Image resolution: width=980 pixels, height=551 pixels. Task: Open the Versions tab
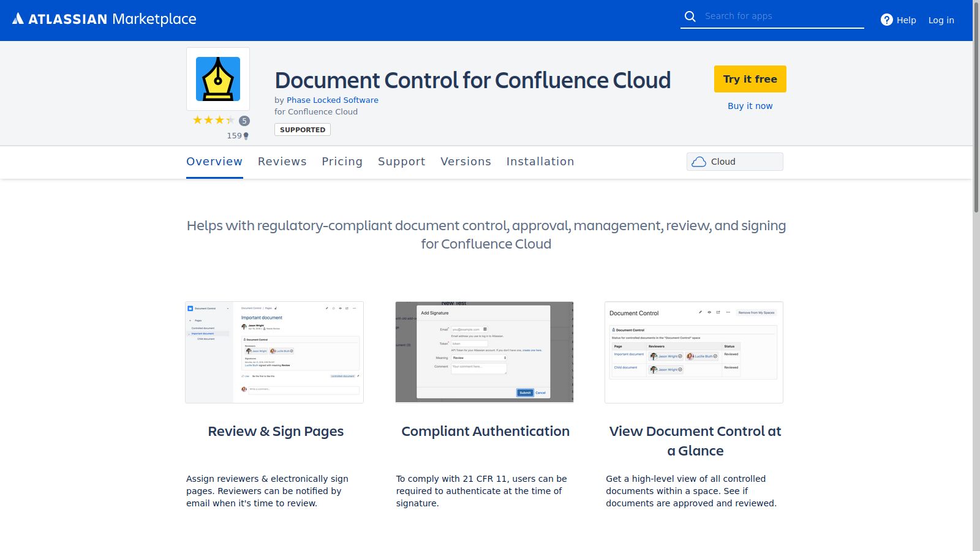(x=466, y=162)
